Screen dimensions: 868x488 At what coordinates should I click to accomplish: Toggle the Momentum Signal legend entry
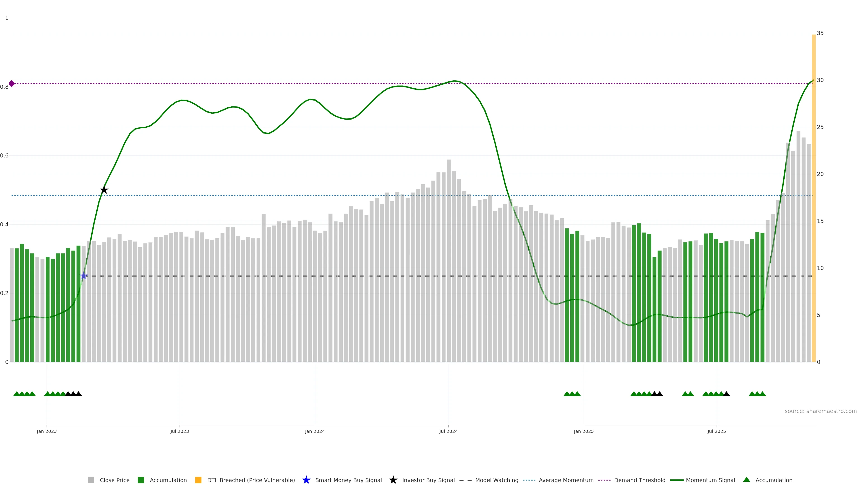[710, 480]
